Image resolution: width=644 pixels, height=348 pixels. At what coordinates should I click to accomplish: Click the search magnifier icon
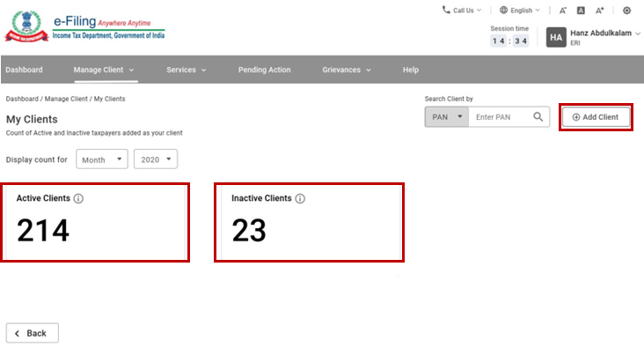(538, 117)
